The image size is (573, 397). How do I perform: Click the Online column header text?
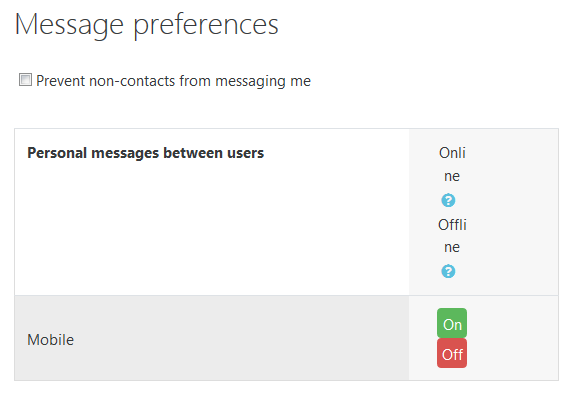pyautogui.click(x=452, y=164)
